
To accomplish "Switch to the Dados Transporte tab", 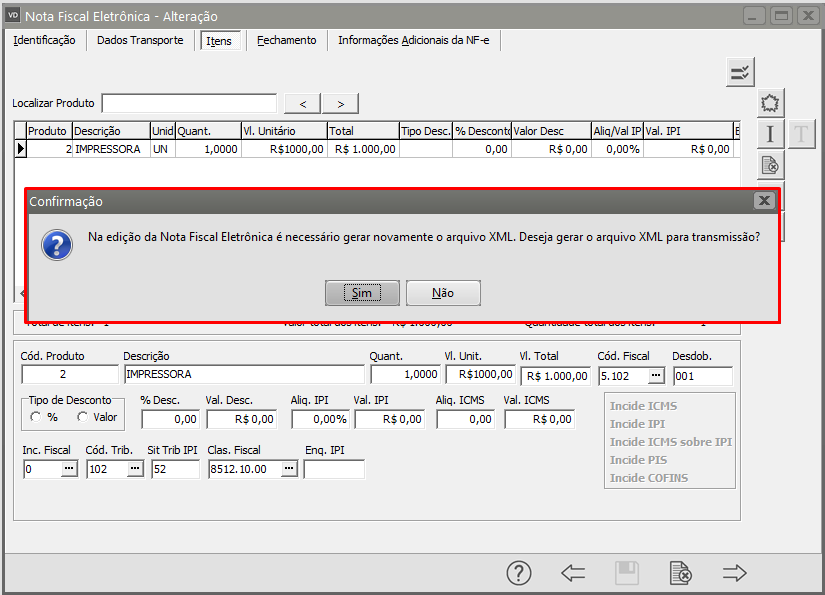I will click(140, 40).
